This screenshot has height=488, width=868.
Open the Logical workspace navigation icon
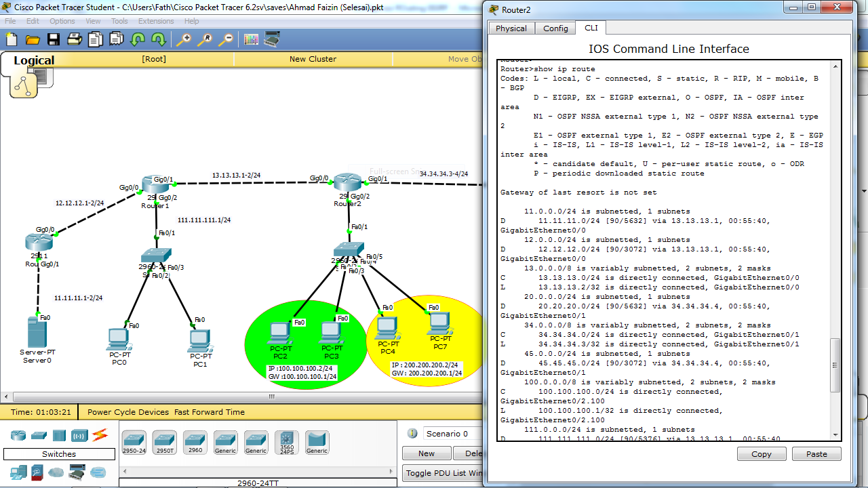tap(24, 85)
